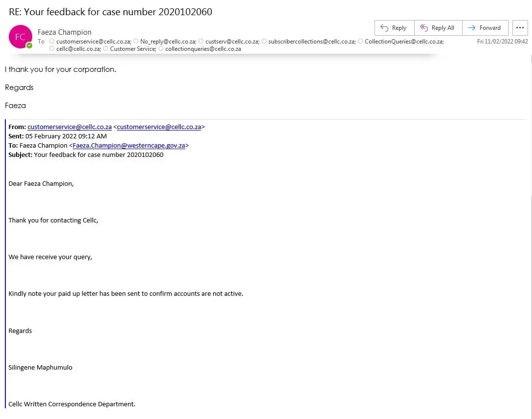Open sender name Faeza Champion contact card
This screenshot has width=532, height=419.
[65, 32]
